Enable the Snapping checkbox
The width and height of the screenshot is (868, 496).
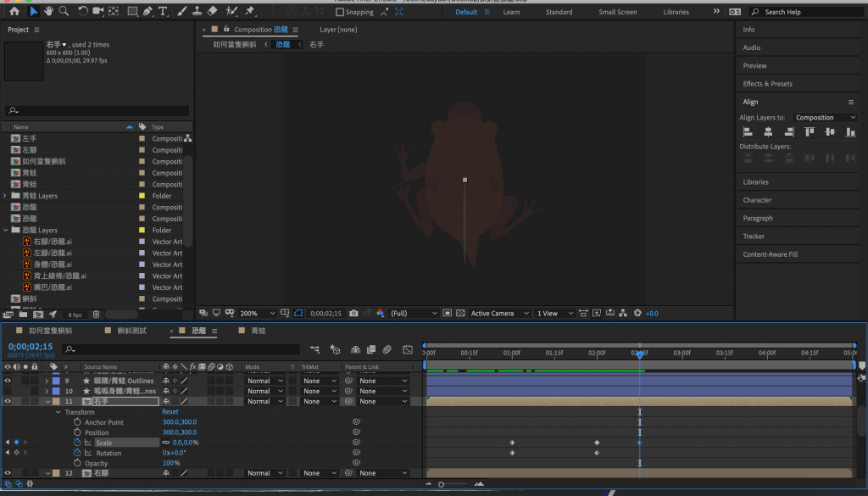(x=340, y=13)
